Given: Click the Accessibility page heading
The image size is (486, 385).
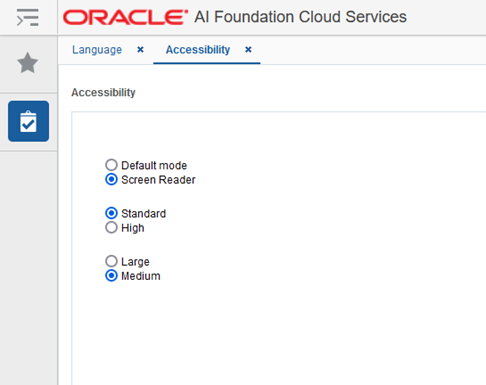Looking at the screenshot, I should pyautogui.click(x=103, y=92).
